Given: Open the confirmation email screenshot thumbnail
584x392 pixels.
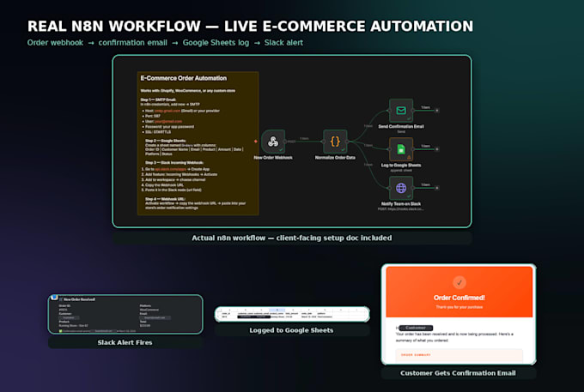Looking at the screenshot, I should (459, 314).
